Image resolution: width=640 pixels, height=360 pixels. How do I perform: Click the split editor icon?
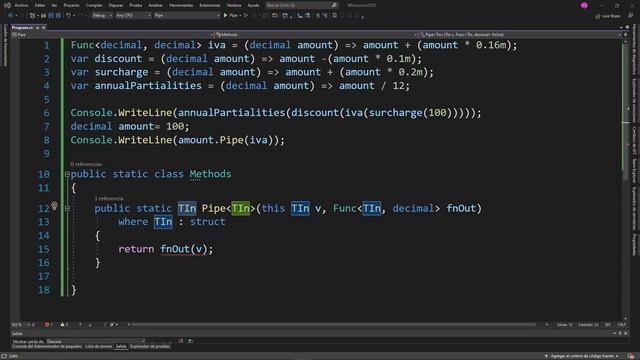(625, 35)
